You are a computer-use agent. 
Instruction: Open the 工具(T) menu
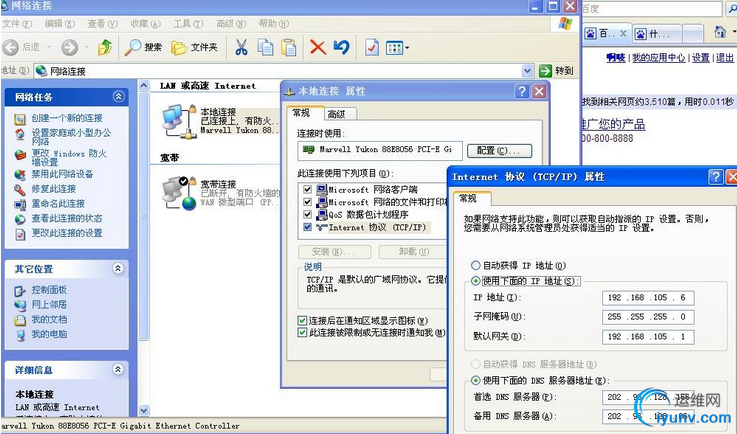pos(188,24)
